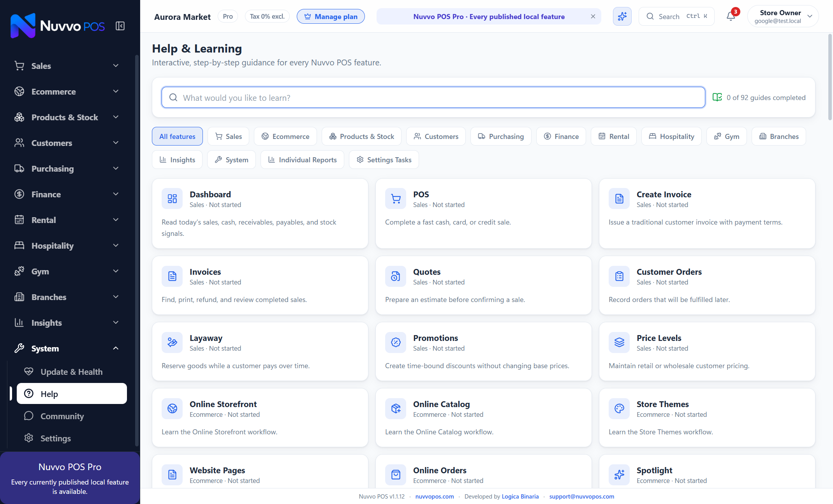Filter guides by Individual Reports
The width and height of the screenshot is (833, 504).
pos(302,160)
